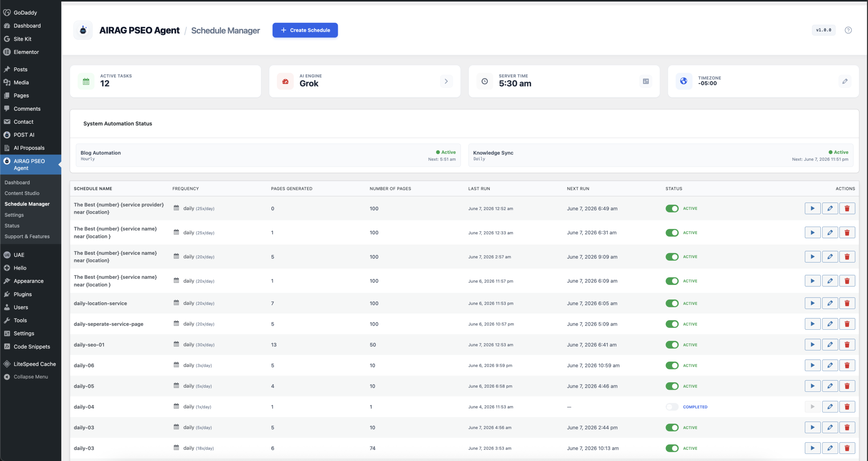Toggle the daily-05 schedule switch

[672, 386]
